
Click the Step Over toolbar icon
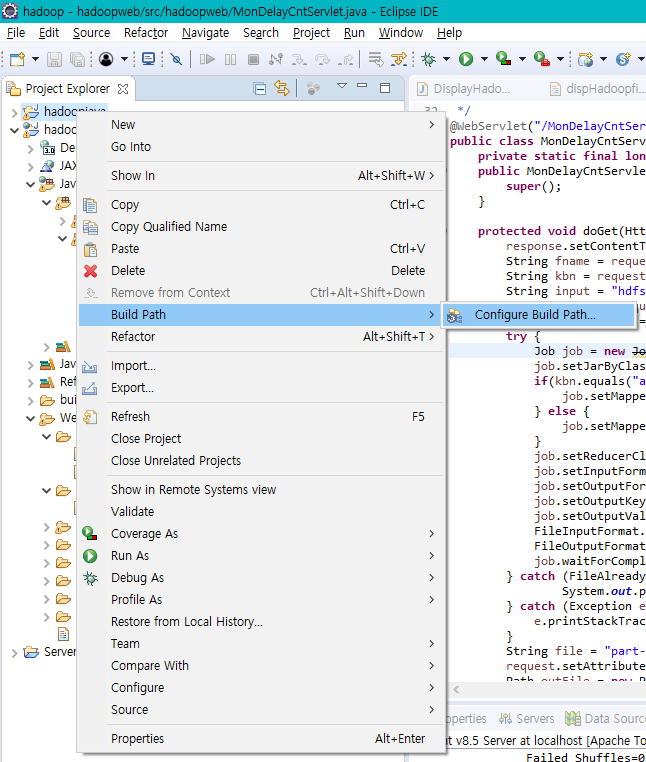tap(322, 59)
